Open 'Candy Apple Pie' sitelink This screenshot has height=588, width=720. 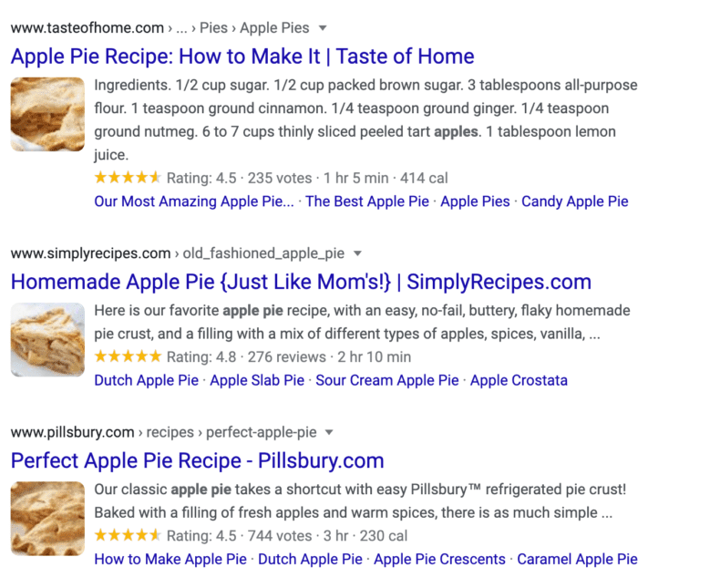575,201
